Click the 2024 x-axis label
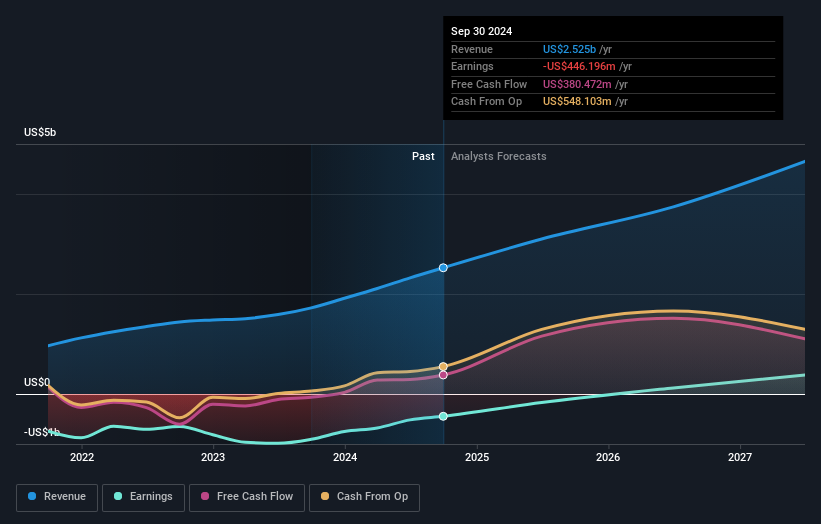821x524 pixels. coord(345,457)
